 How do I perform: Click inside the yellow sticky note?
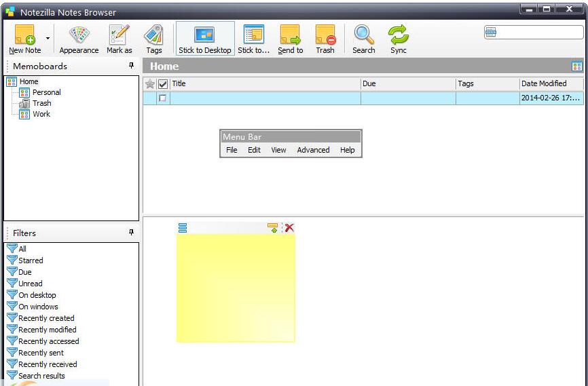tap(236, 288)
